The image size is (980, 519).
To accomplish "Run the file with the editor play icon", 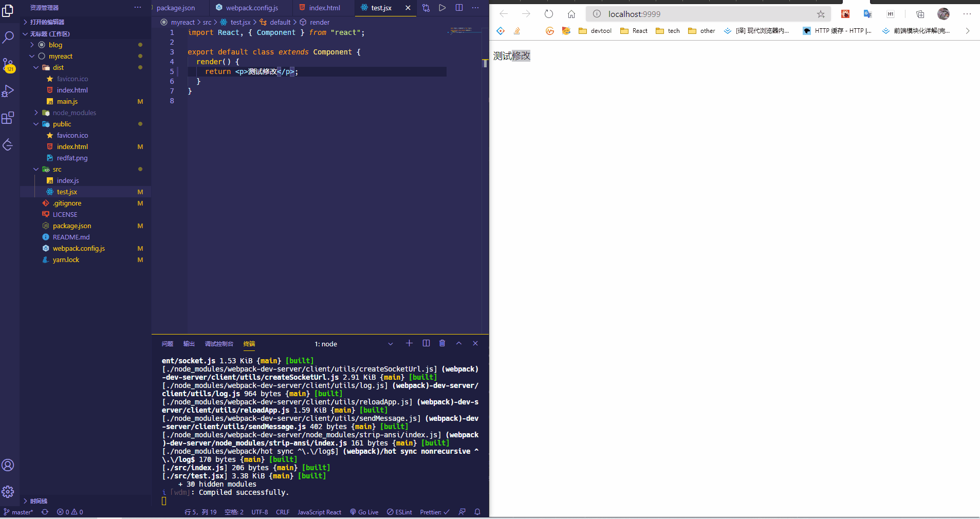I will pos(442,8).
